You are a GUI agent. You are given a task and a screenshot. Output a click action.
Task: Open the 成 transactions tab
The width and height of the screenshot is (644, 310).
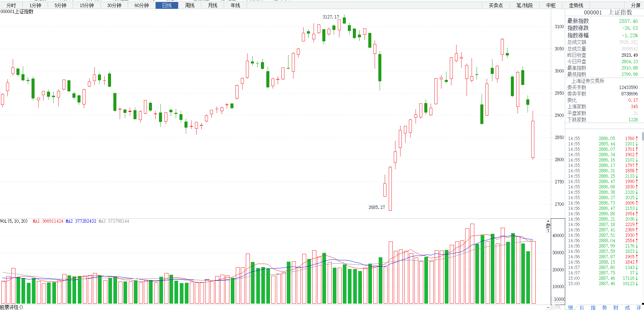[x=627, y=307]
